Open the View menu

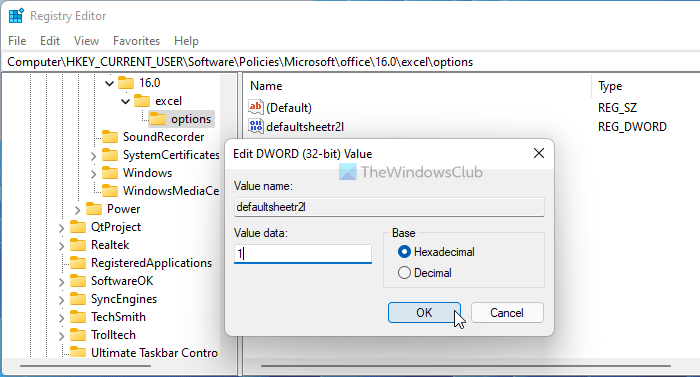pos(86,41)
